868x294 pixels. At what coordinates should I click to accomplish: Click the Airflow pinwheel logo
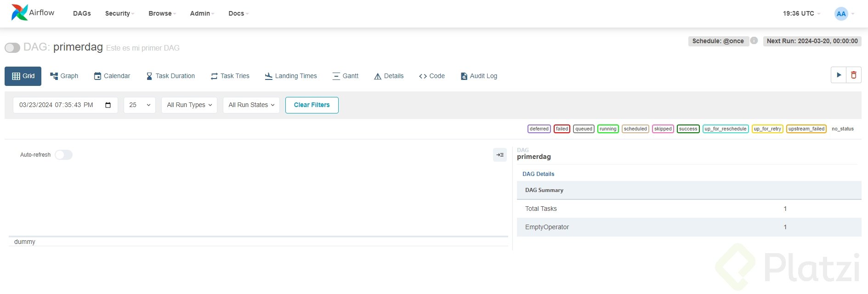(x=19, y=13)
